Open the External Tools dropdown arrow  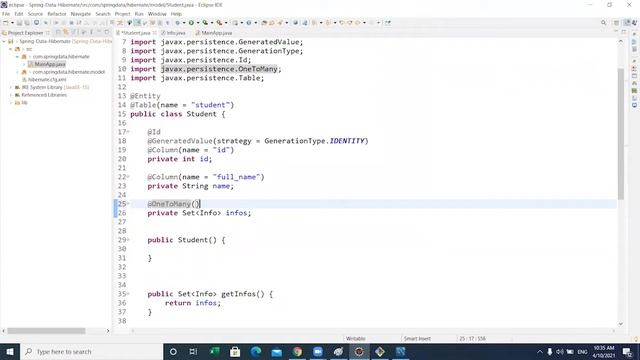(x=226, y=23)
